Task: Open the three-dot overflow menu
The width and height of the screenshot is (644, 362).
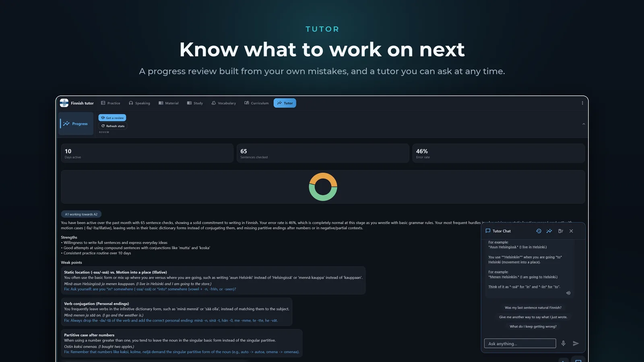Action: [x=582, y=103]
